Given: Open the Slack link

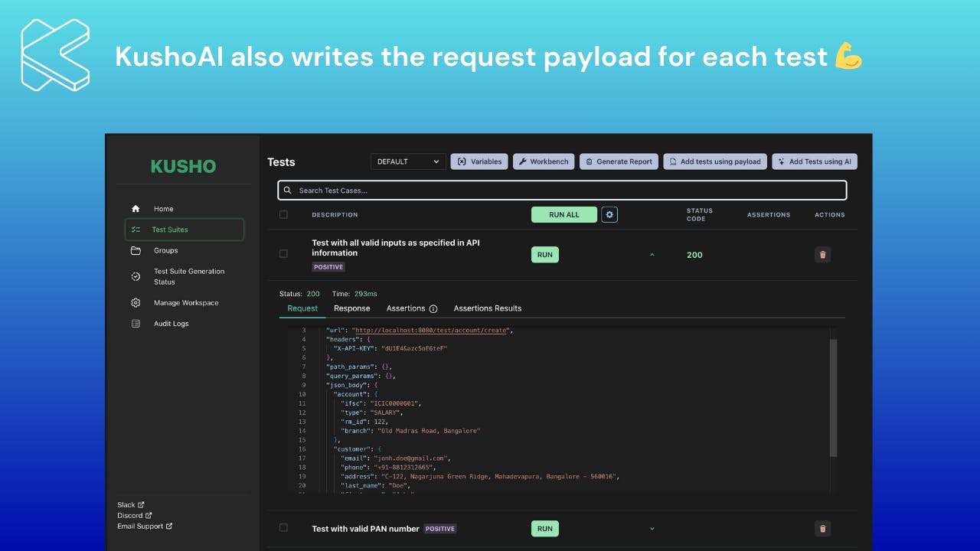Looking at the screenshot, I should click(x=126, y=505).
